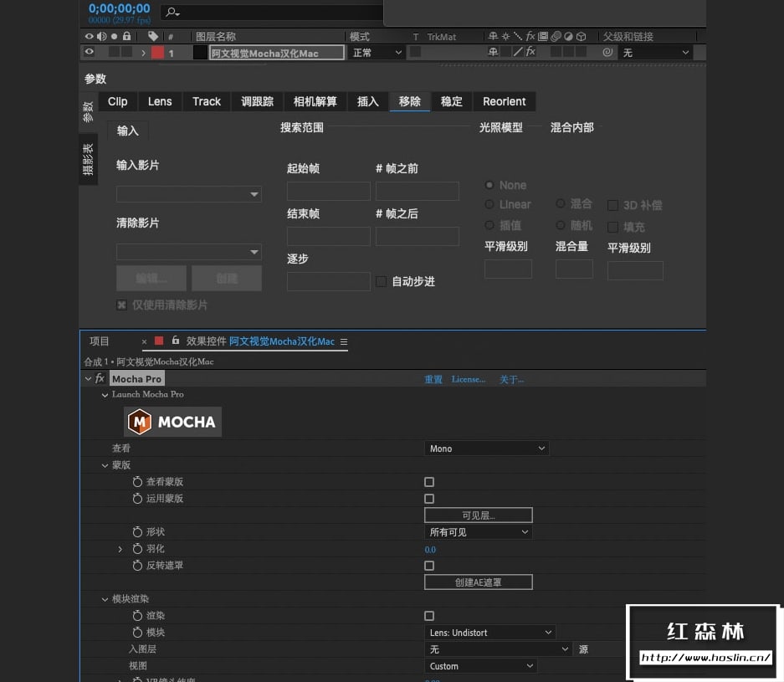Click the License... link

pos(468,380)
